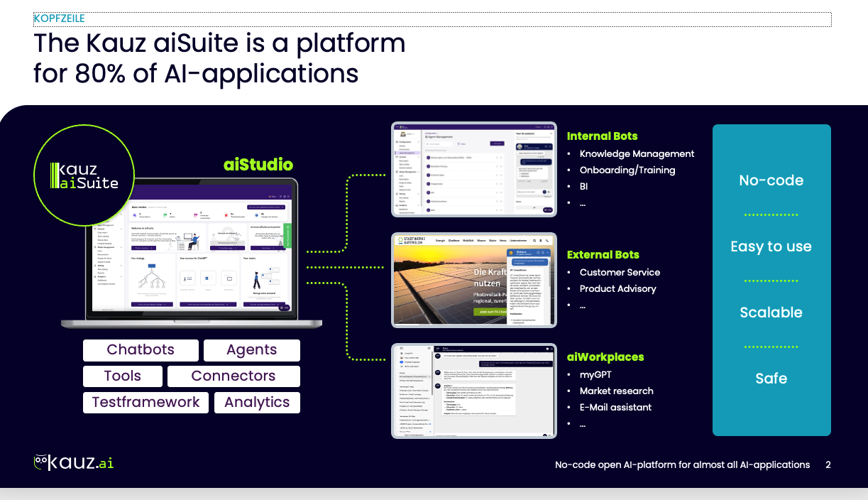Click 'Die Kraft' headline in Stadtwerke screenshot
The image size is (868, 500).
click(x=490, y=272)
